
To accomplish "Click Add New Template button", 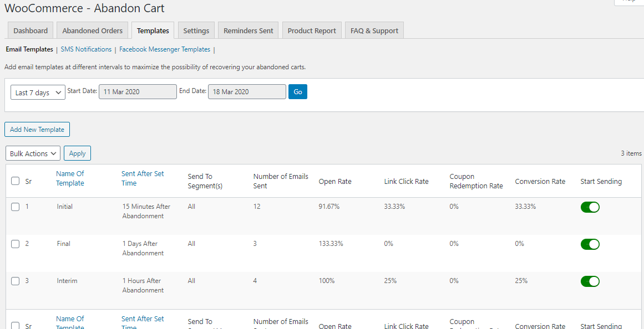I will pos(37,129).
